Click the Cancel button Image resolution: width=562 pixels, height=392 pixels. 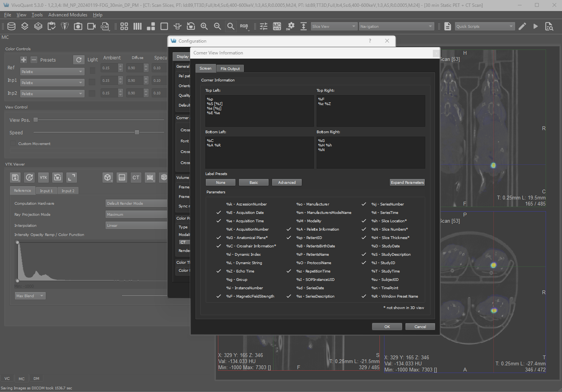(x=420, y=327)
